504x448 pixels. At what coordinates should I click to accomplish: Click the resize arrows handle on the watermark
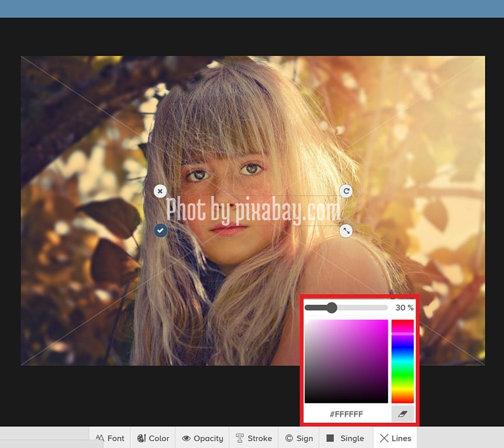click(346, 230)
